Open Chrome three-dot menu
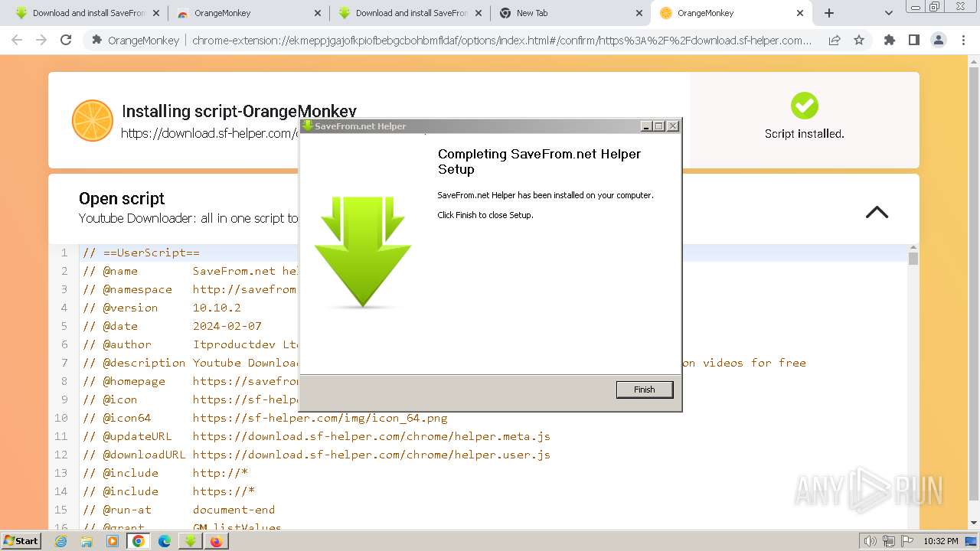Screen dimensions: 980x551 (x=963, y=40)
